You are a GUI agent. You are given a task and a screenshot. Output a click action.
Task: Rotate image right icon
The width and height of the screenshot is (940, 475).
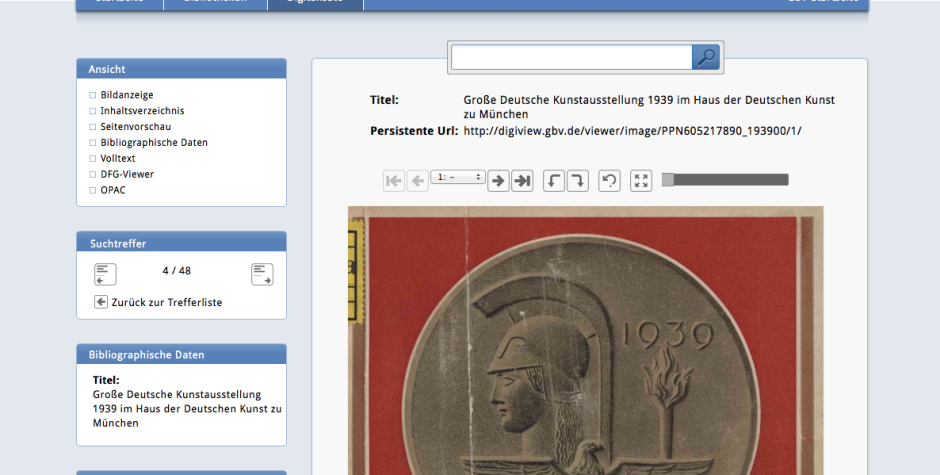point(578,181)
